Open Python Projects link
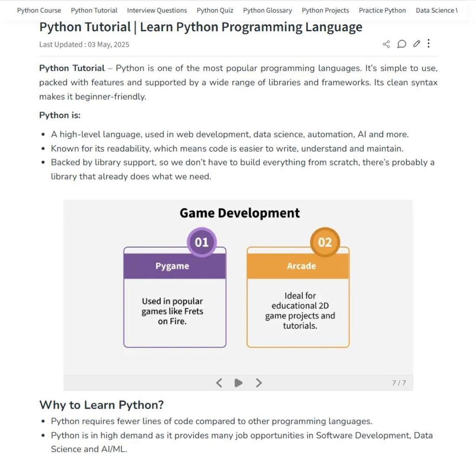Viewport: 476px width, 457px height. (x=325, y=10)
